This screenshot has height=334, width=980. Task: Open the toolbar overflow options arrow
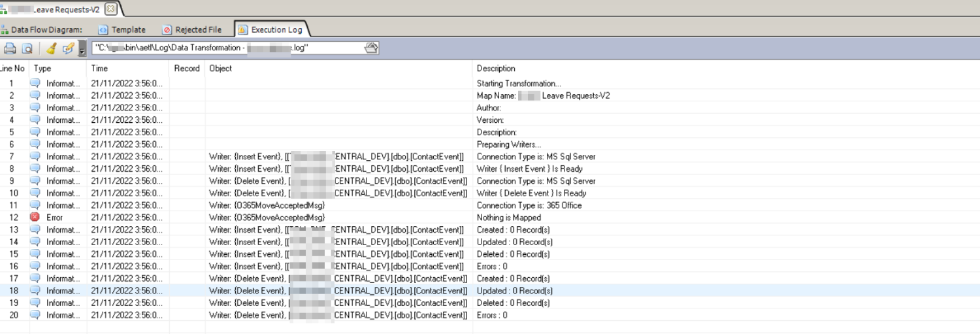coord(82,49)
